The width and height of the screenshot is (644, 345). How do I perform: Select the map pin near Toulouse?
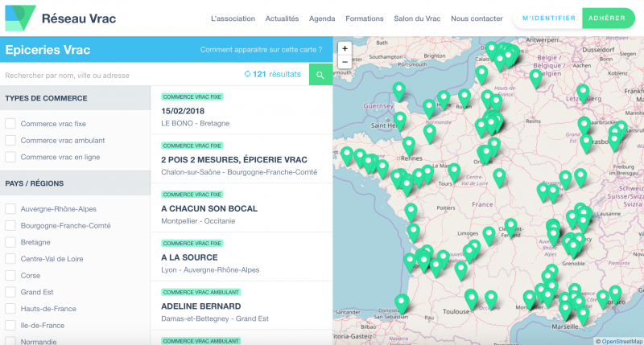(471, 298)
